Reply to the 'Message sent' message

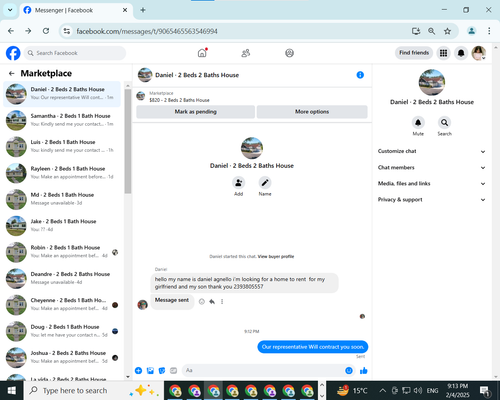pyautogui.click(x=212, y=302)
